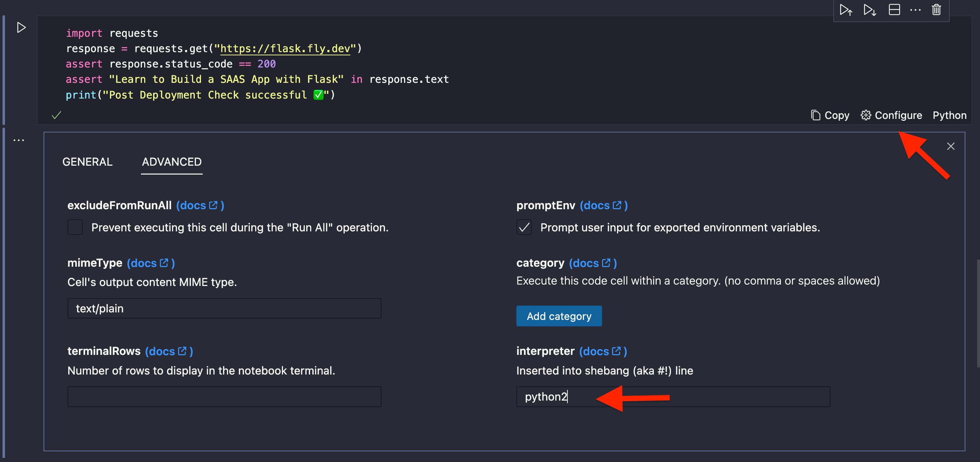Open output more options ellipsis
Viewport: 980px width, 462px height.
coord(19,140)
